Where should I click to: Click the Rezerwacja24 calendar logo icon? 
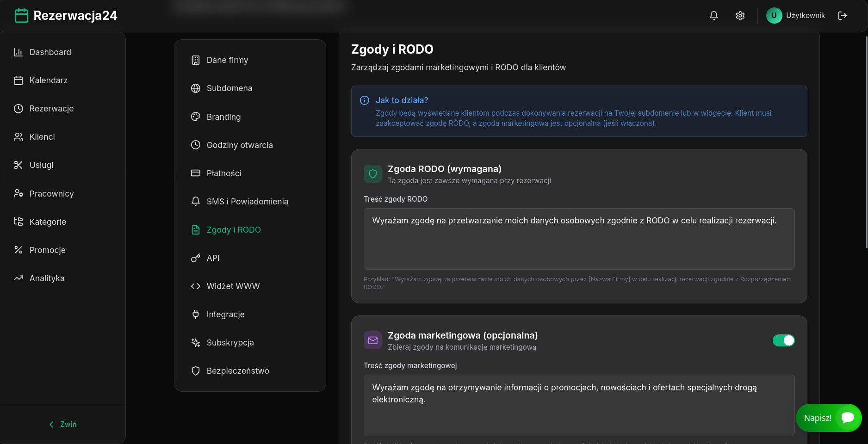pos(21,15)
